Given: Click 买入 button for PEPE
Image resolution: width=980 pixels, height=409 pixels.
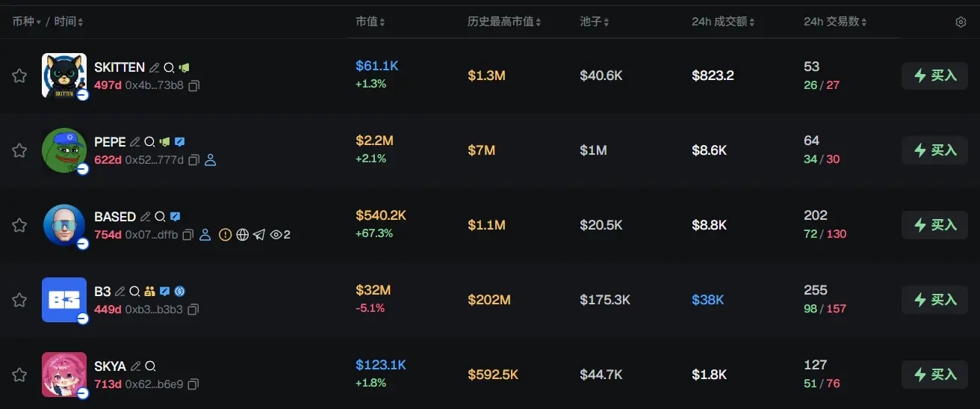Looking at the screenshot, I should pyautogui.click(x=936, y=150).
